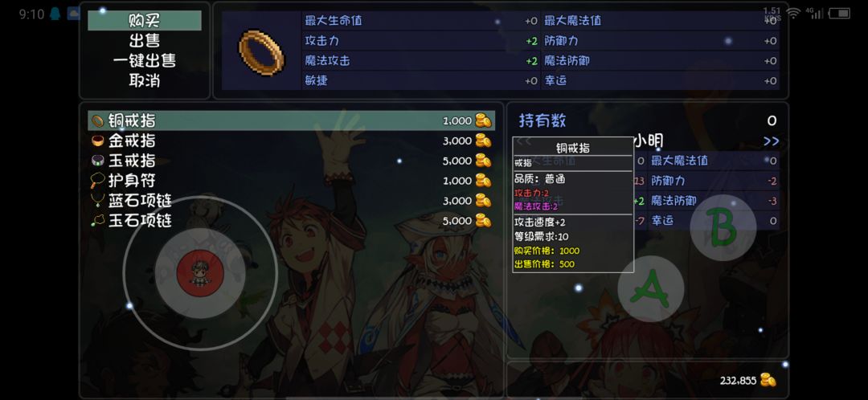868x400 pixels.
Task: Choose 取消 to cancel the shop
Action: (145, 81)
